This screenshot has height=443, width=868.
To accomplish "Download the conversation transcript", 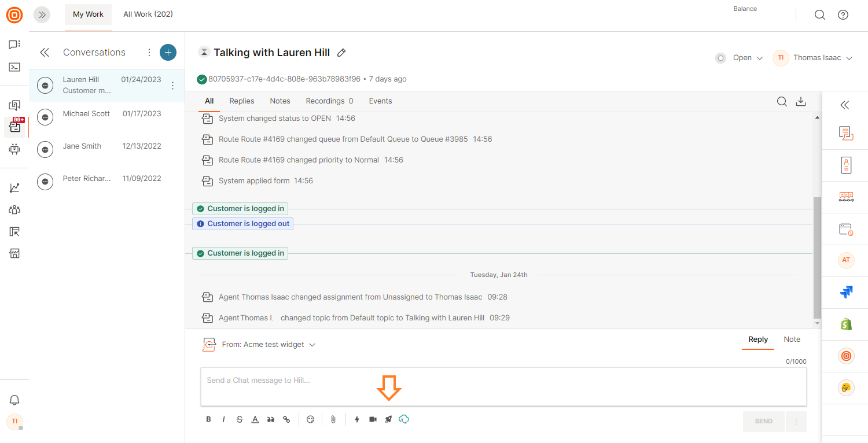I will coord(801,102).
